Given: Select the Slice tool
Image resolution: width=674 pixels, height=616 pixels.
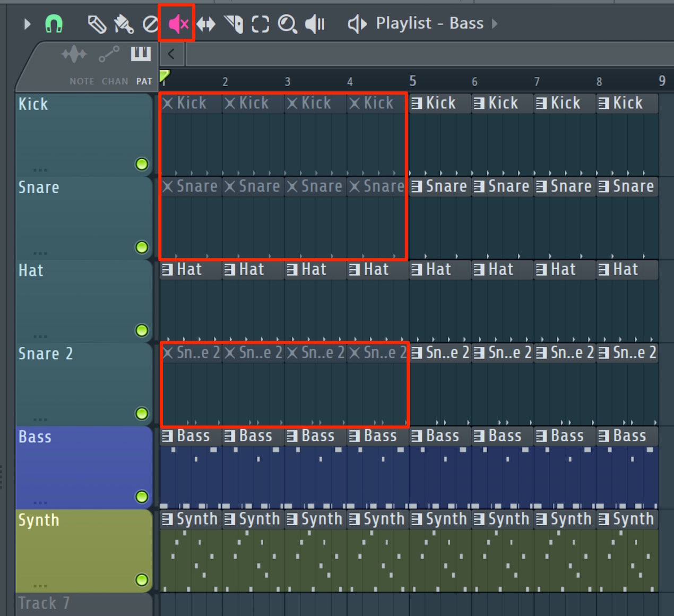Looking at the screenshot, I should (x=234, y=24).
